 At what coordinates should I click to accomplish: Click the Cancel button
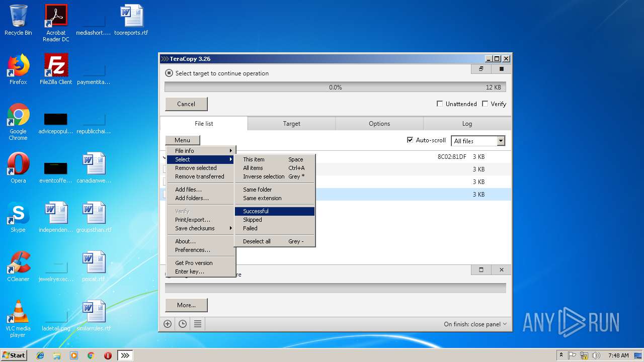tap(186, 104)
